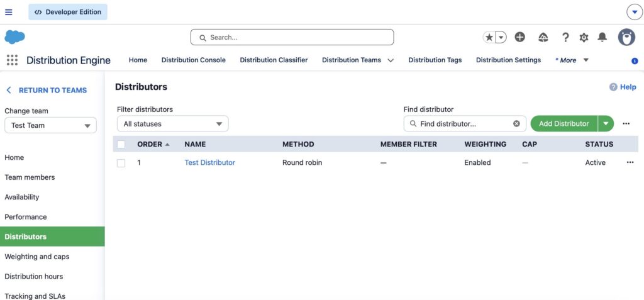Click the blue info icon under the avatar
The width and height of the screenshot is (644, 300).
click(635, 61)
